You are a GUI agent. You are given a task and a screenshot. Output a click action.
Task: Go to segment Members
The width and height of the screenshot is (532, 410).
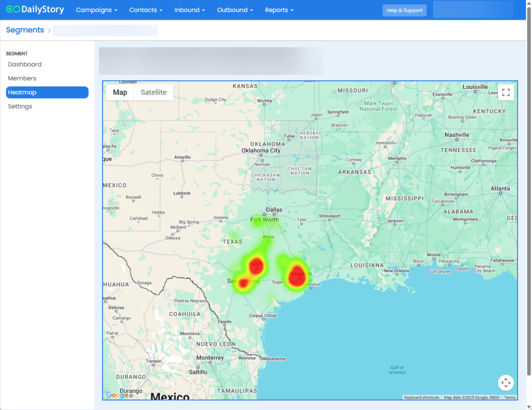click(22, 78)
